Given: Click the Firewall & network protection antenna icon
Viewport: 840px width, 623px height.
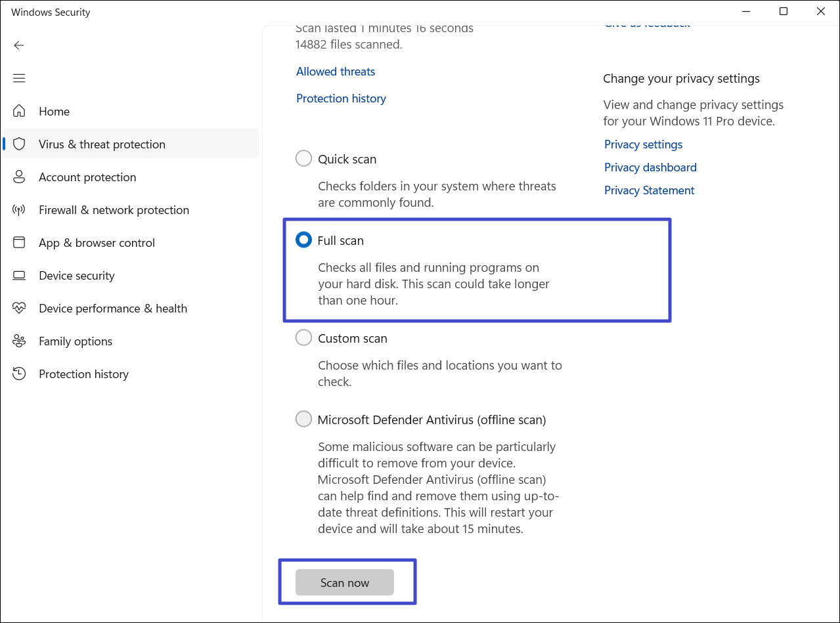Looking at the screenshot, I should [19, 210].
